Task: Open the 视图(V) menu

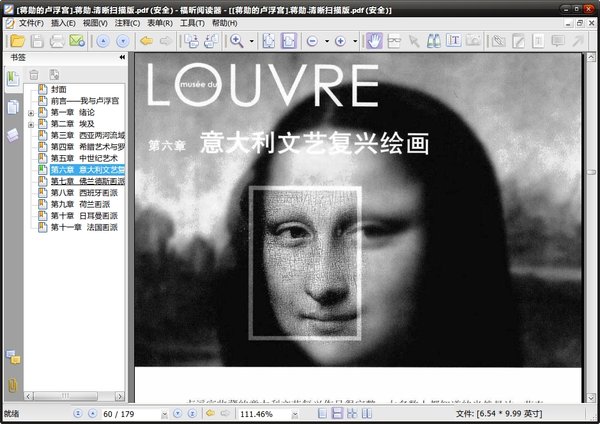Action: tap(96, 22)
